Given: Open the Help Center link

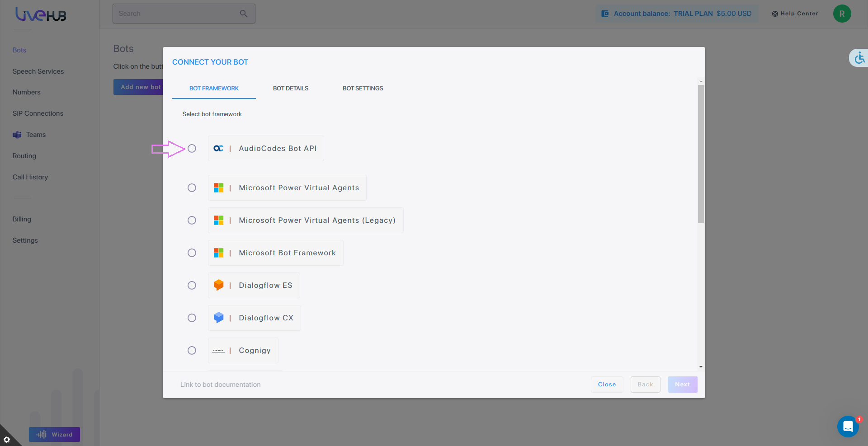Looking at the screenshot, I should pyautogui.click(x=795, y=14).
